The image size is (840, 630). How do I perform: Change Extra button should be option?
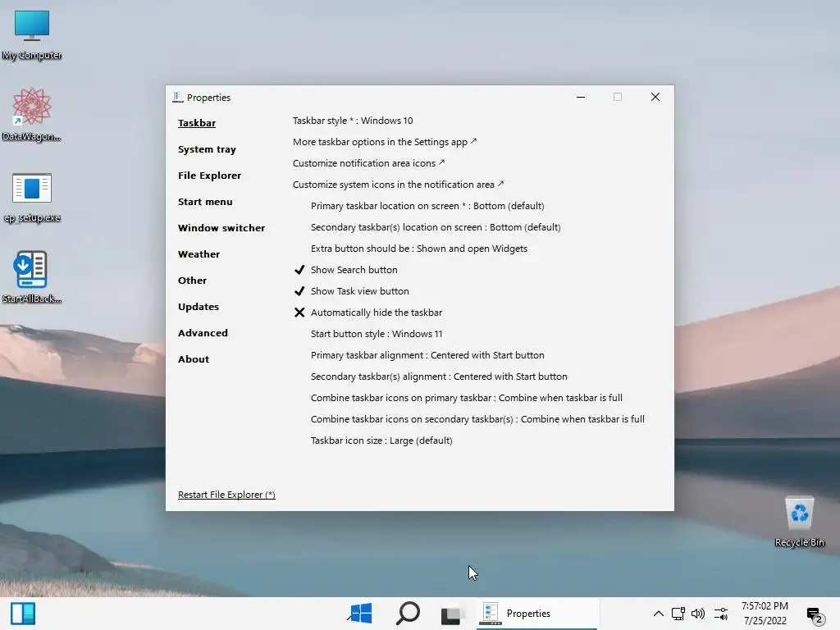[419, 249]
